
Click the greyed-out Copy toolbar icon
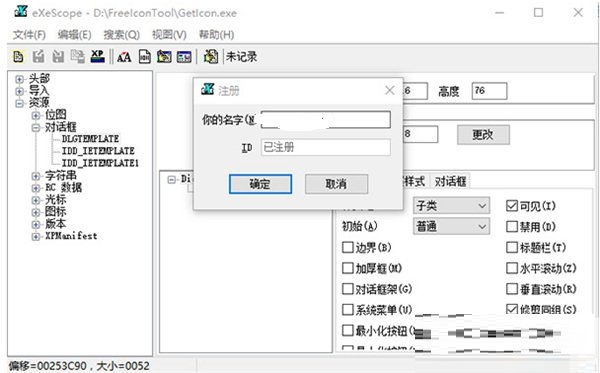tap(77, 57)
